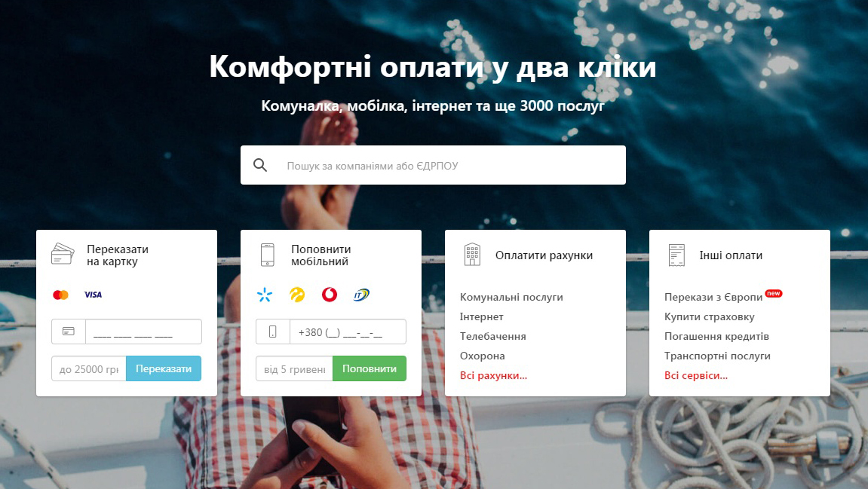This screenshot has width=868, height=489.
Task: Select the Visa logo icon
Action: 93,295
